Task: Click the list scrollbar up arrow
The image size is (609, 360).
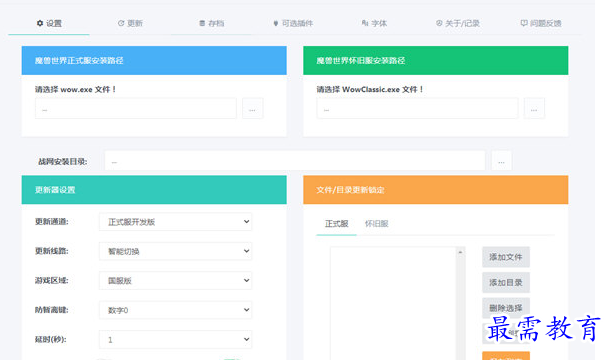Action: (x=460, y=252)
